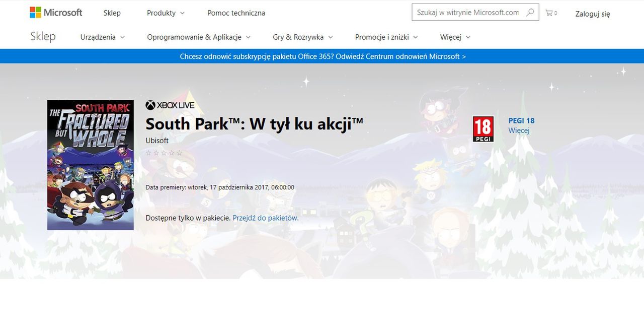Expand Oprogramowanie & Aplikacje menu
Image resolution: width=644 pixels, height=334 pixels.
[x=199, y=37]
